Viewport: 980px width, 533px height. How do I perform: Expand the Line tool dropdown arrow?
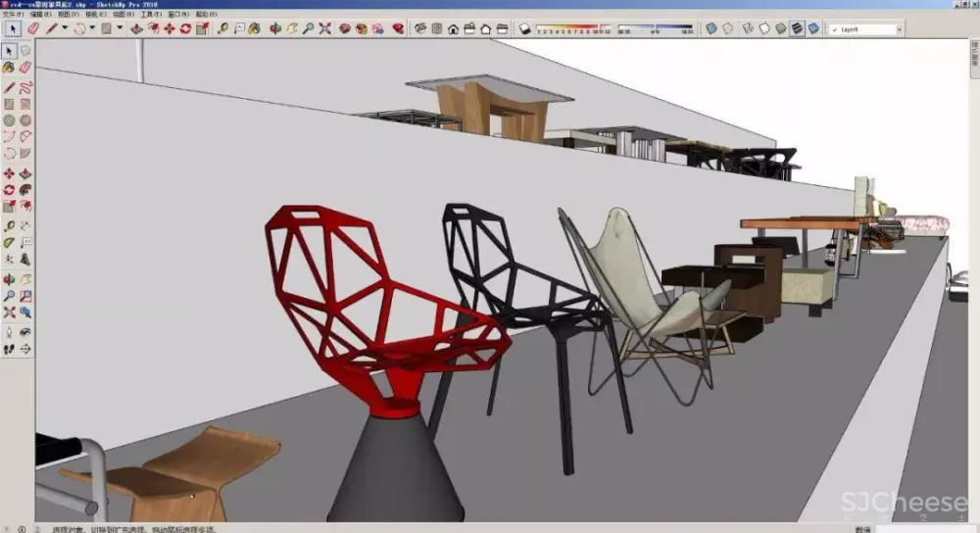pyautogui.click(x=65, y=29)
